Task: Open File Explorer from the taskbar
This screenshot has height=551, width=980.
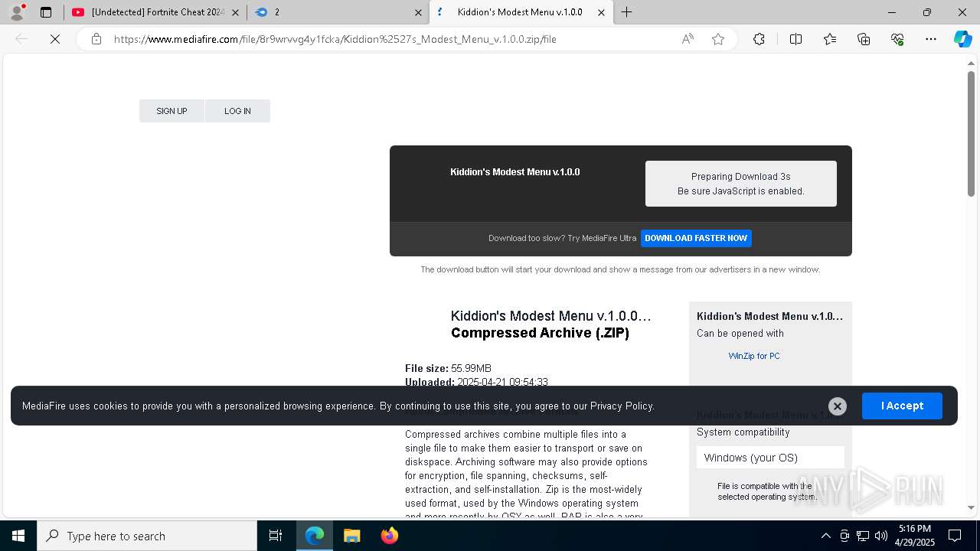Action: (351, 536)
